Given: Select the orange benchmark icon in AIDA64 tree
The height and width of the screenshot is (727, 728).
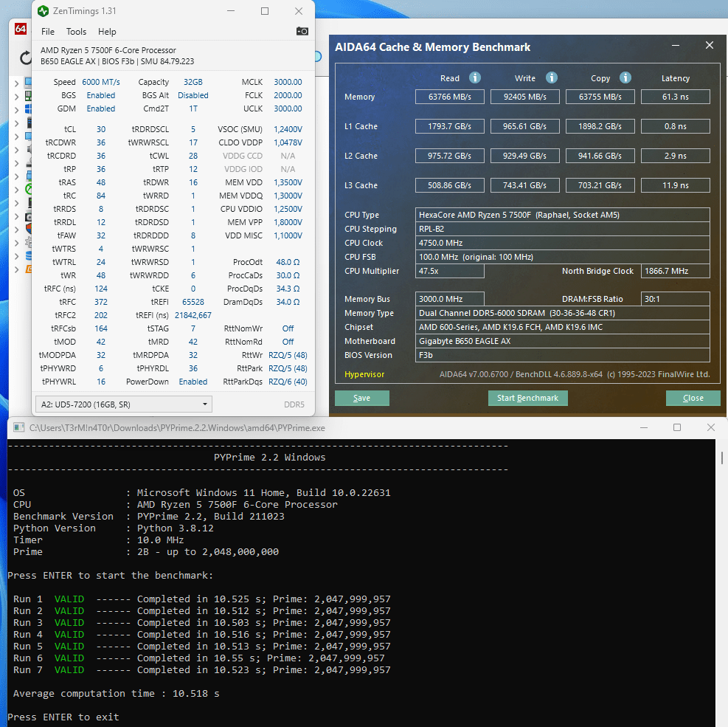Looking at the screenshot, I should (28, 269).
